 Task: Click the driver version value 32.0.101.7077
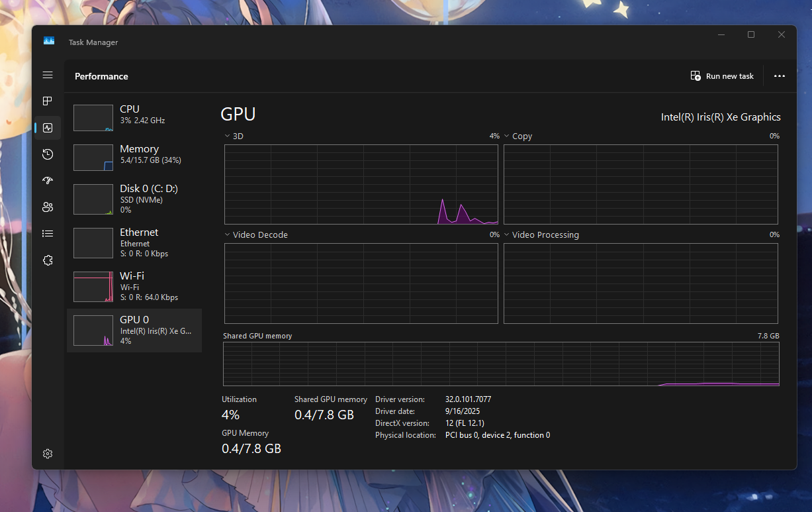pos(468,399)
